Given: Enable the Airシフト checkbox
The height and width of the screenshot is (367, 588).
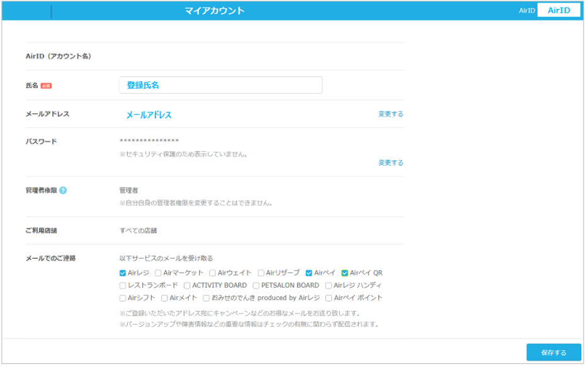Looking at the screenshot, I should (x=123, y=298).
